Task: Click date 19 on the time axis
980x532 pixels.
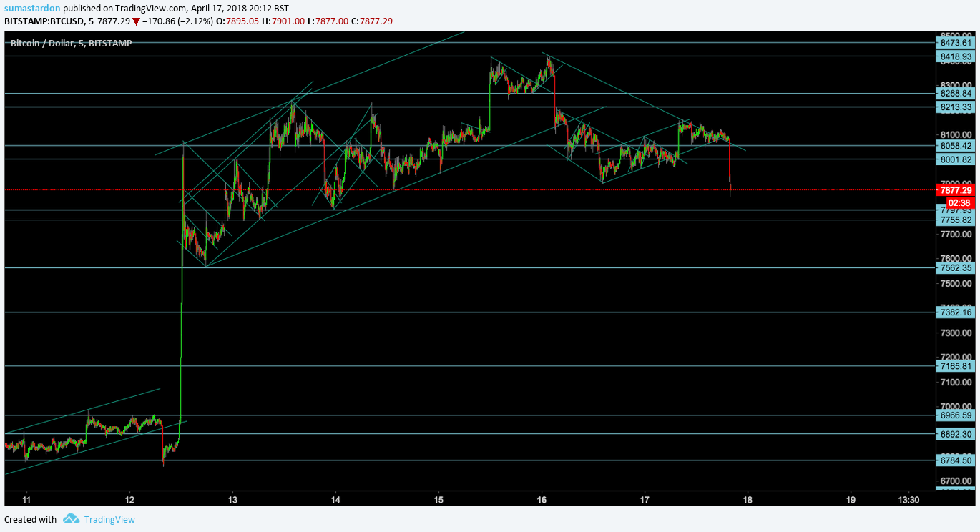Action: [x=851, y=499]
